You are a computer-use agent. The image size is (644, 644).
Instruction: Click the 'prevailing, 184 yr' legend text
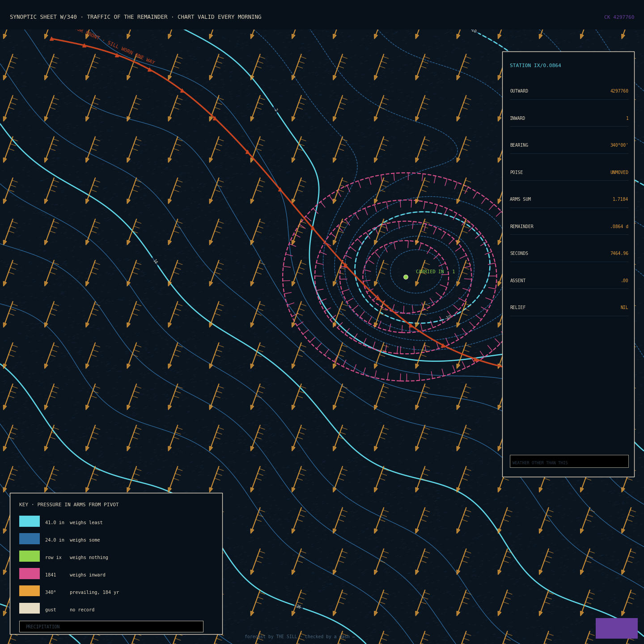(x=94, y=593)
